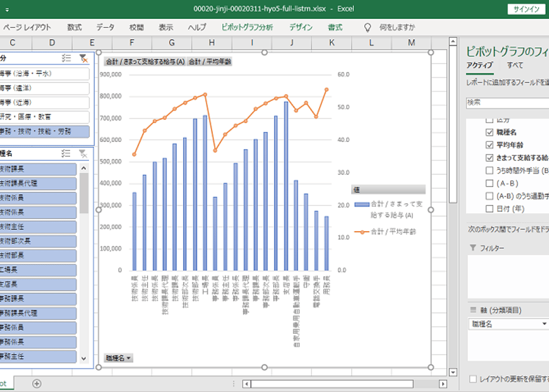Click vertical scrollbar up arrow

tap(453, 42)
